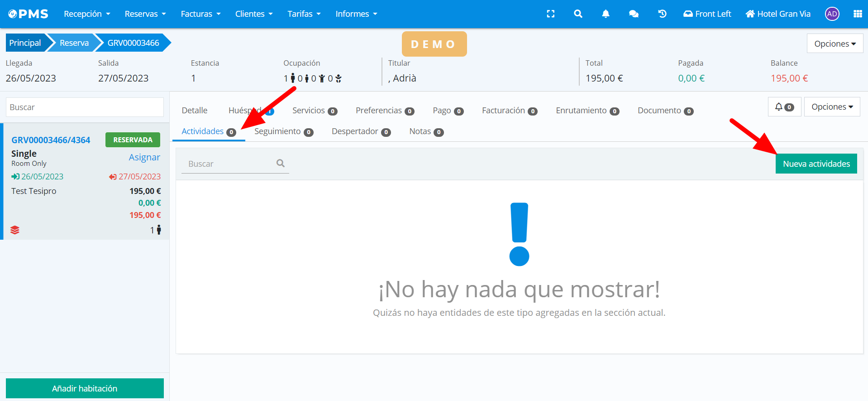Expand the Recepción menu

(87, 14)
